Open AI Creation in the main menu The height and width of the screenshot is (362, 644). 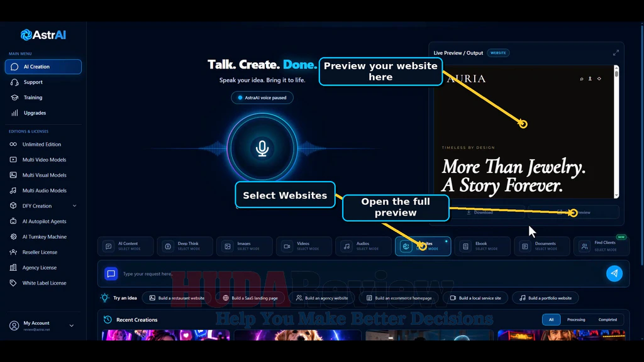[x=43, y=67]
